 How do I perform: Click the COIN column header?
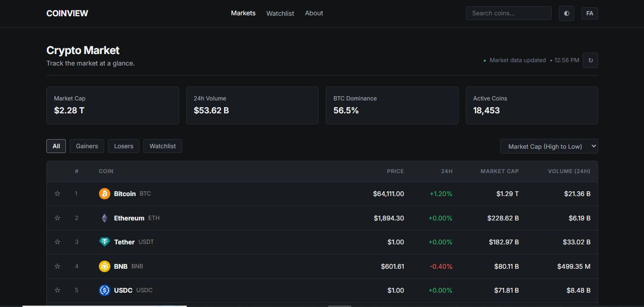tap(106, 171)
